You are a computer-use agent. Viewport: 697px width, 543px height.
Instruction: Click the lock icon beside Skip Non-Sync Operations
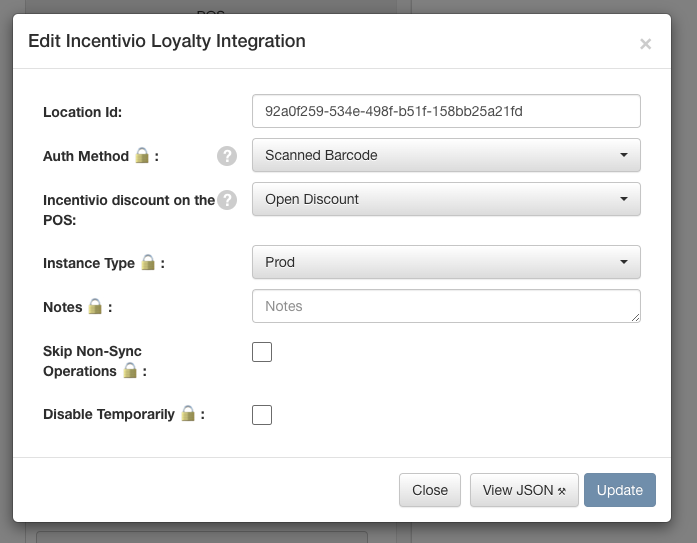coord(130,371)
